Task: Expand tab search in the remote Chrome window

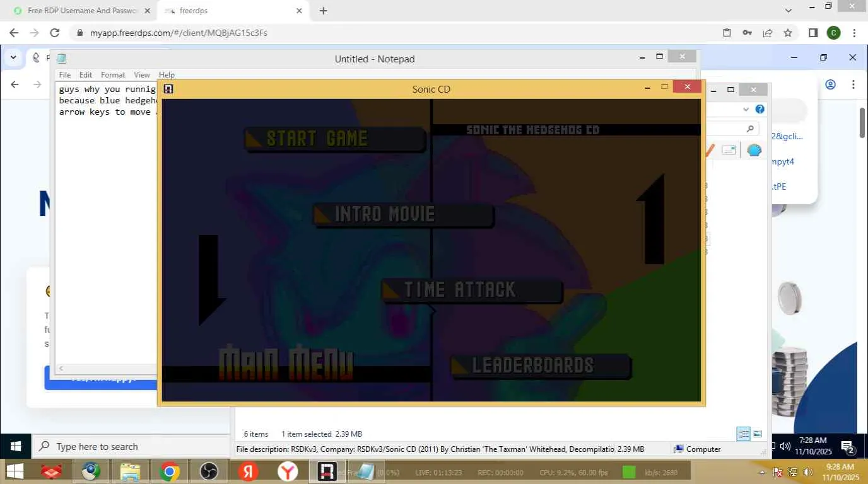Action: pyautogui.click(x=13, y=57)
